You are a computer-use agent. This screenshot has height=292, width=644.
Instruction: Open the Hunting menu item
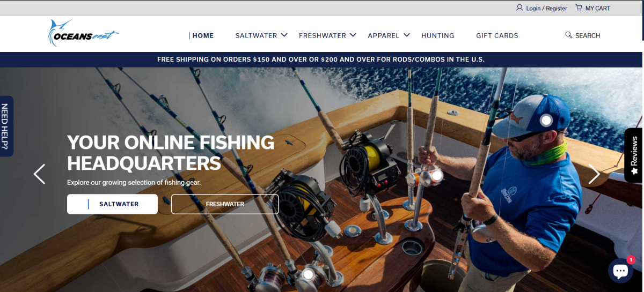coord(438,35)
